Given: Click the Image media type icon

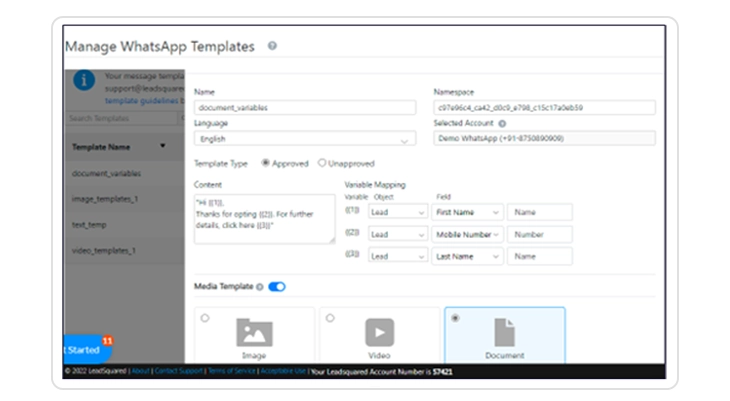Looking at the screenshot, I should click(x=254, y=332).
